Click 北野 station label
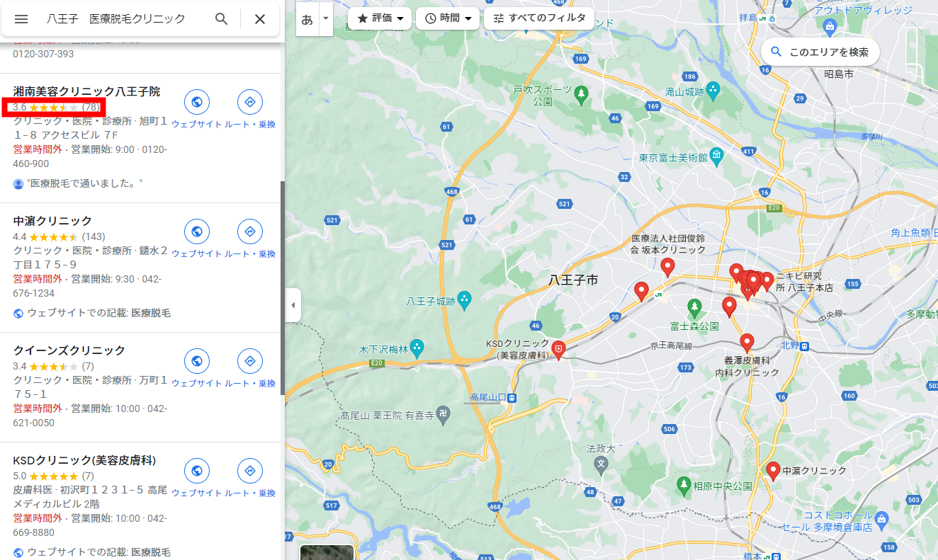Screen dimensions: 938x560 789,345
